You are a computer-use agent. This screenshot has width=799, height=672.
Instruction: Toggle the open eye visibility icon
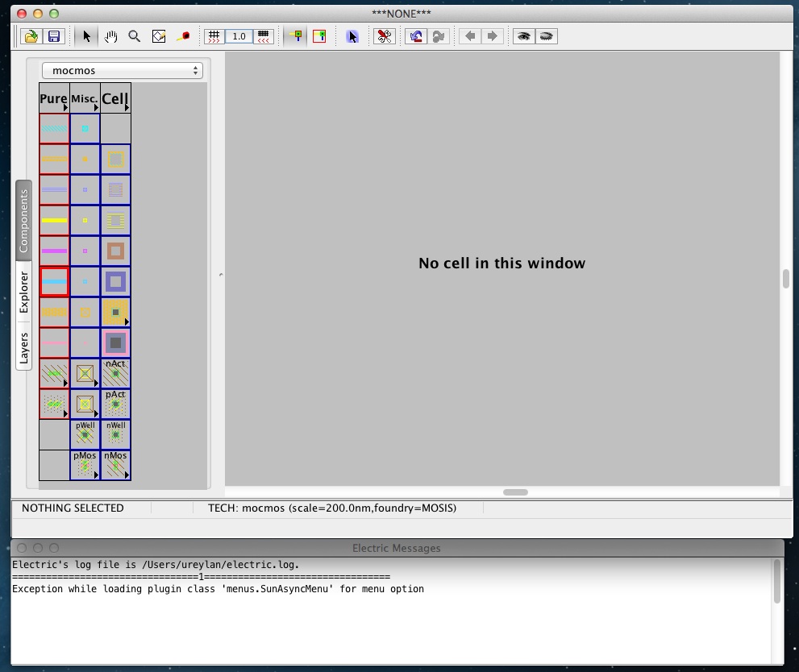(524, 36)
